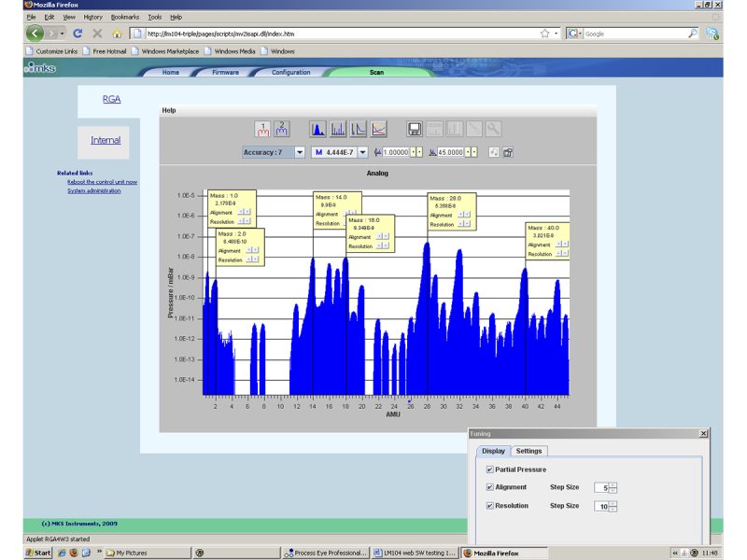This screenshot has width=747, height=560.
Task: Toggle the Resolution checkbox in Tuning
Action: click(490, 506)
